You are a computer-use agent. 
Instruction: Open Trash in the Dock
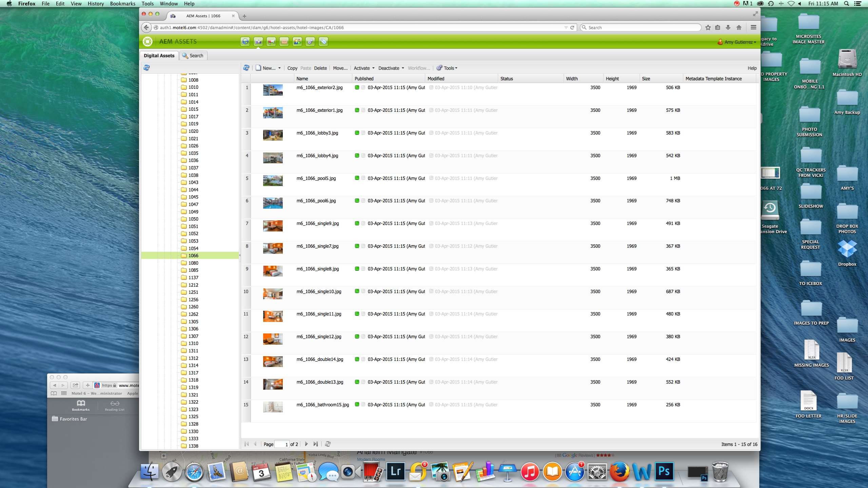click(x=720, y=471)
